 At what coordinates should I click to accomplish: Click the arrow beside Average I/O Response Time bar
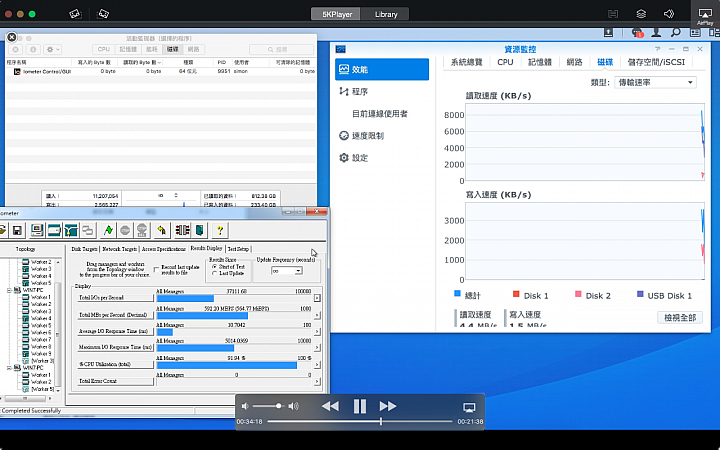(317, 332)
